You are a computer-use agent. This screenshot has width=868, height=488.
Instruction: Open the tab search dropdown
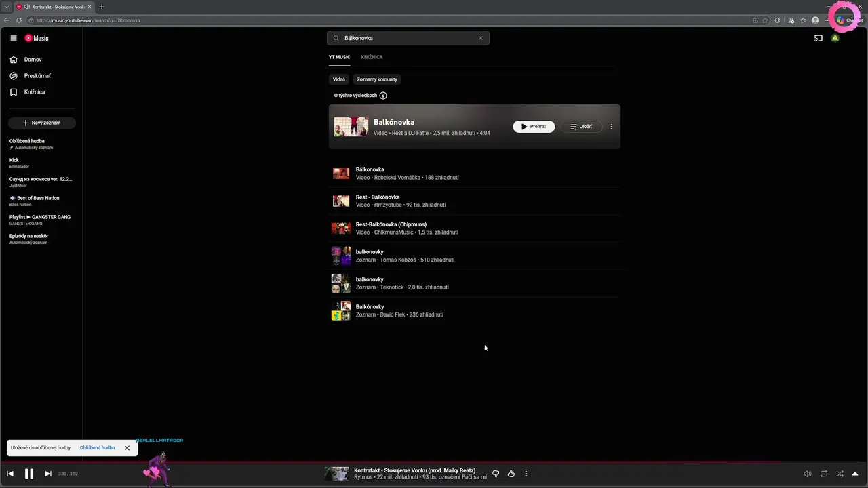(x=5, y=7)
